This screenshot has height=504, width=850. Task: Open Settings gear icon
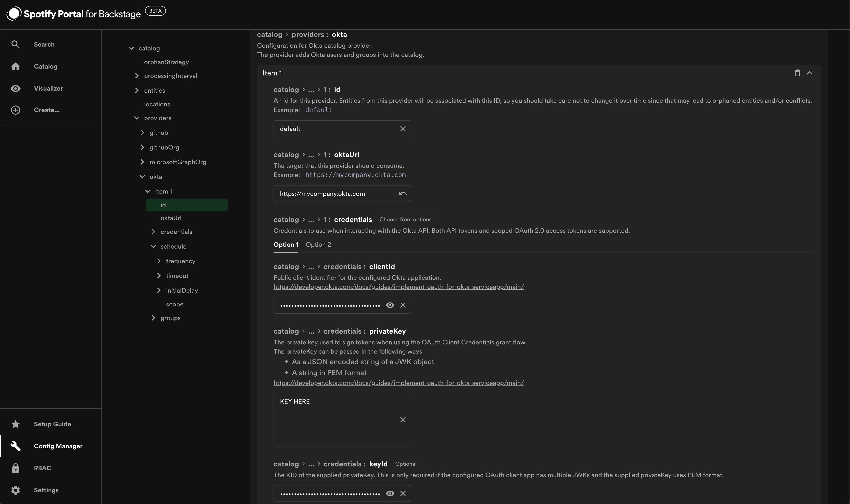click(x=15, y=490)
